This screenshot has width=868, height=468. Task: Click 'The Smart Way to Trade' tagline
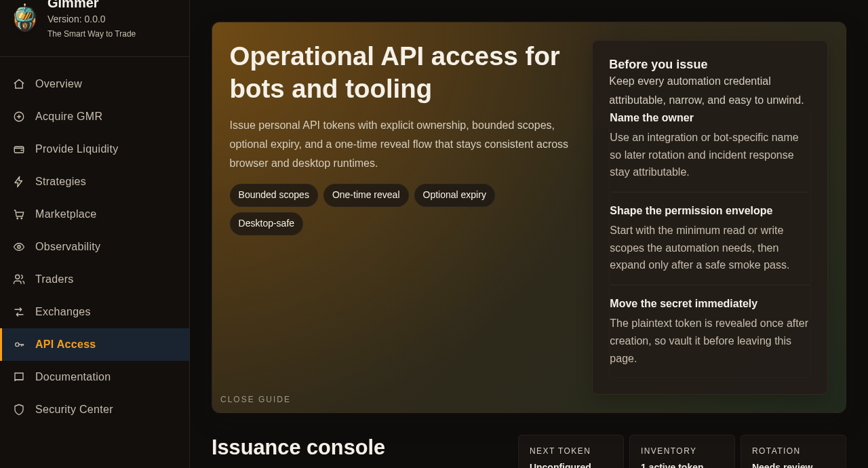[92, 34]
